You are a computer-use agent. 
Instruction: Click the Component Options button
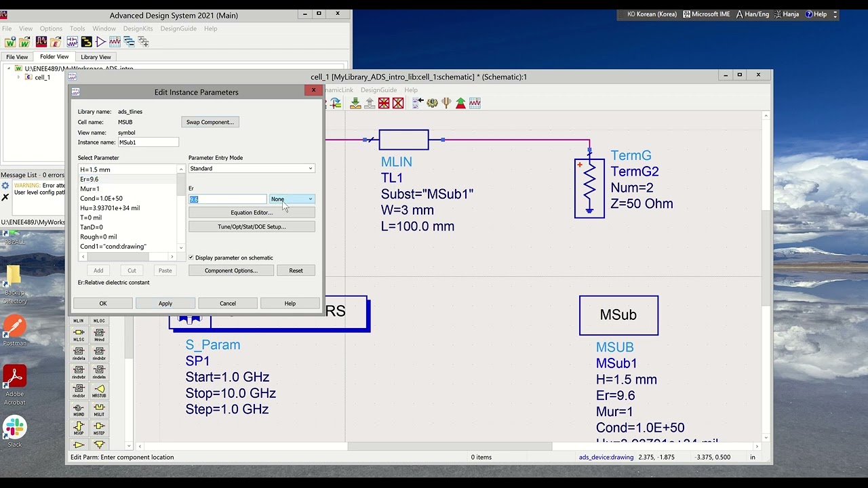(231, 270)
